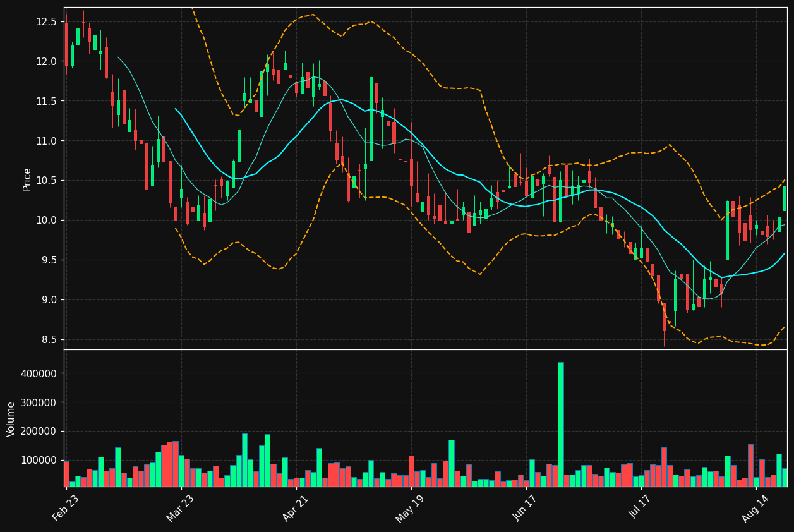
Task: Click the 200000 volume axis label
Action: click(39, 432)
